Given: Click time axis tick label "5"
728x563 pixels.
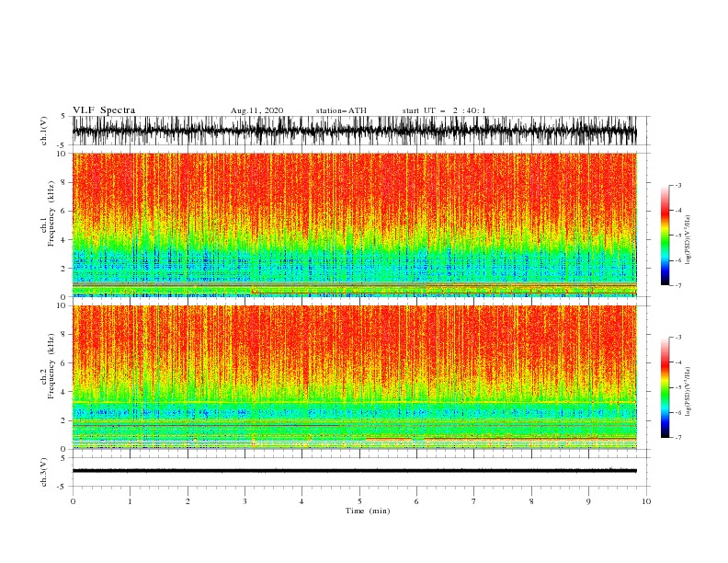Looking at the screenshot, I should tap(359, 501).
